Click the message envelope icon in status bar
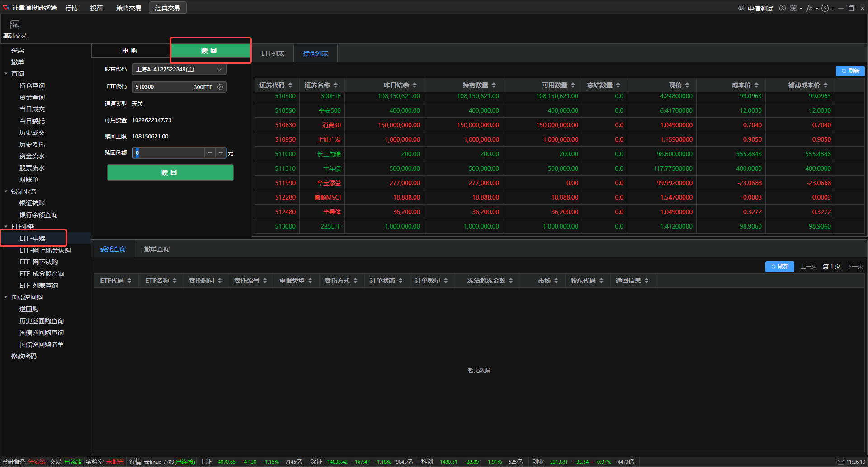The width and height of the screenshot is (868, 467). [x=840, y=462]
